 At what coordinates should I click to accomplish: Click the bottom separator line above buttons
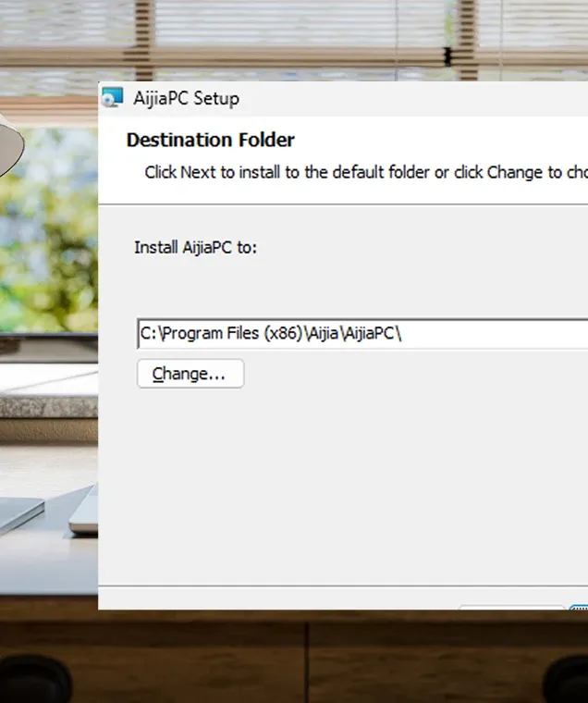[343, 586]
